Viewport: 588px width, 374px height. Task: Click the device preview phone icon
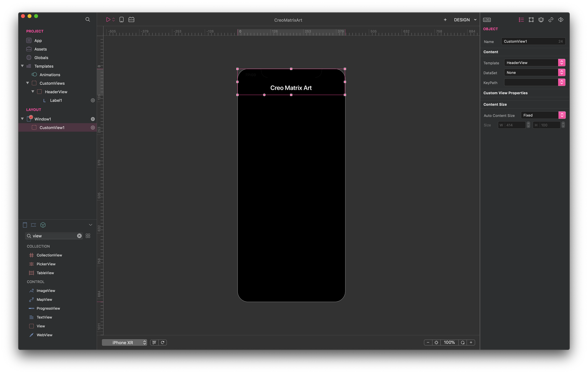[121, 19]
